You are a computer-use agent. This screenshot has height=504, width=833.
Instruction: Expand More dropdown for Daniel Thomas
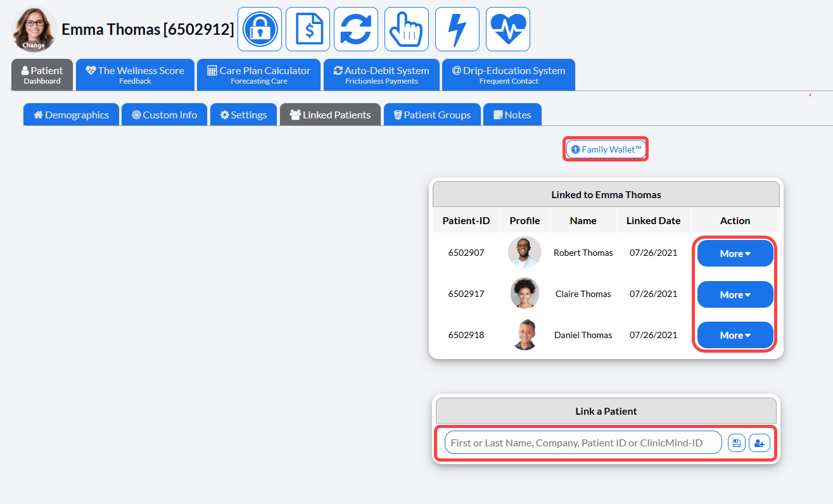point(735,335)
